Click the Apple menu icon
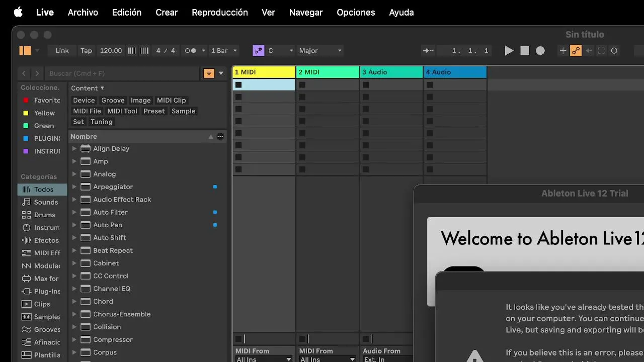This screenshot has width=644, height=362. coord(18,12)
